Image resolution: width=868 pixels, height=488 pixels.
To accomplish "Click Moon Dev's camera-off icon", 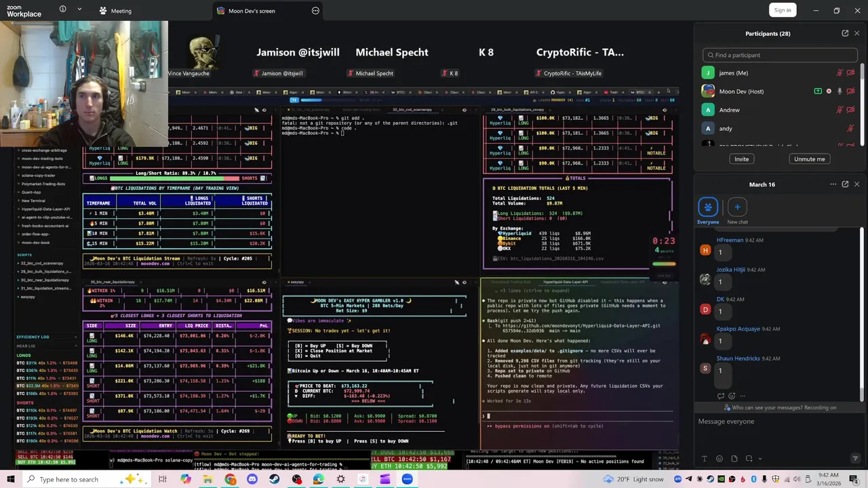I will coord(850,91).
